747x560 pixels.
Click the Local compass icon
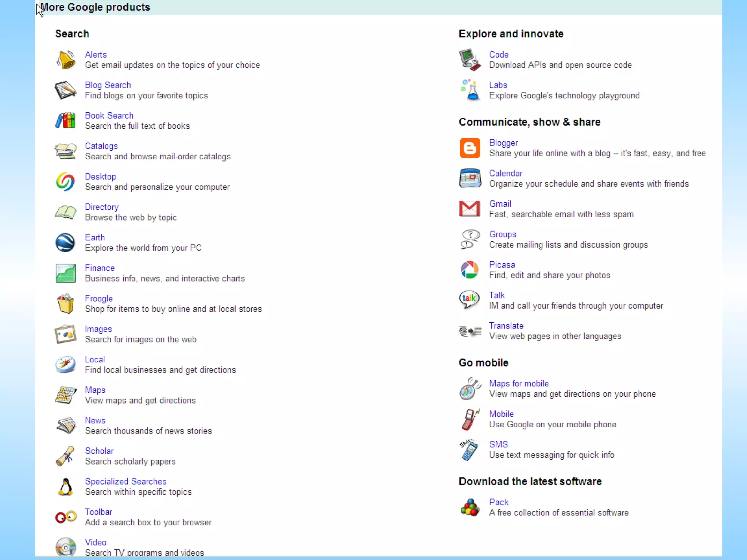[x=66, y=364]
